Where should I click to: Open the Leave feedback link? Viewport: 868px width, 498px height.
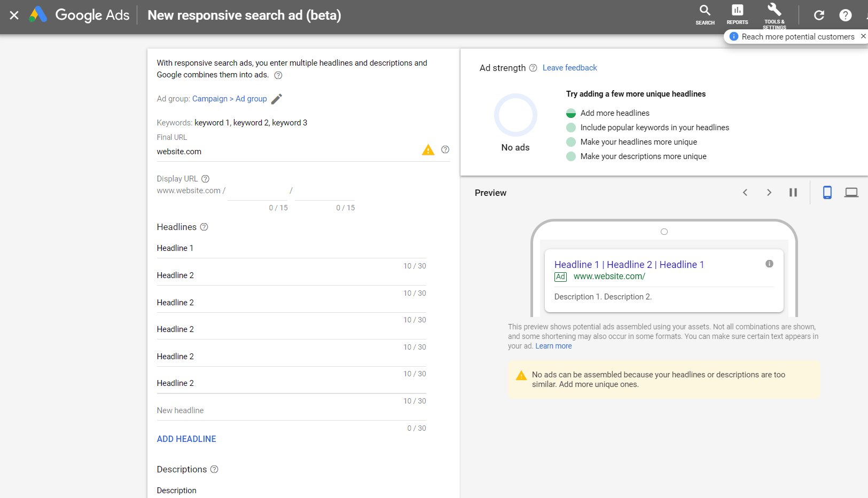click(x=569, y=68)
